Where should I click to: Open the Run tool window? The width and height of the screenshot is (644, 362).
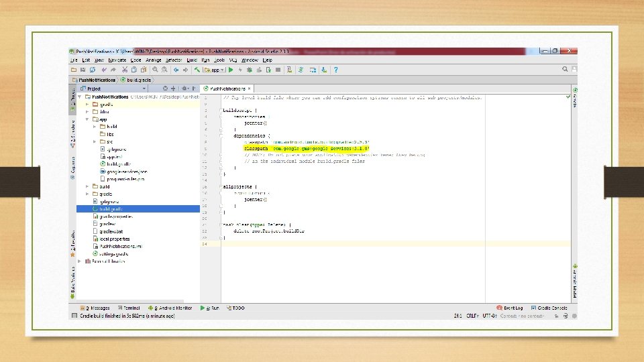[209, 308]
